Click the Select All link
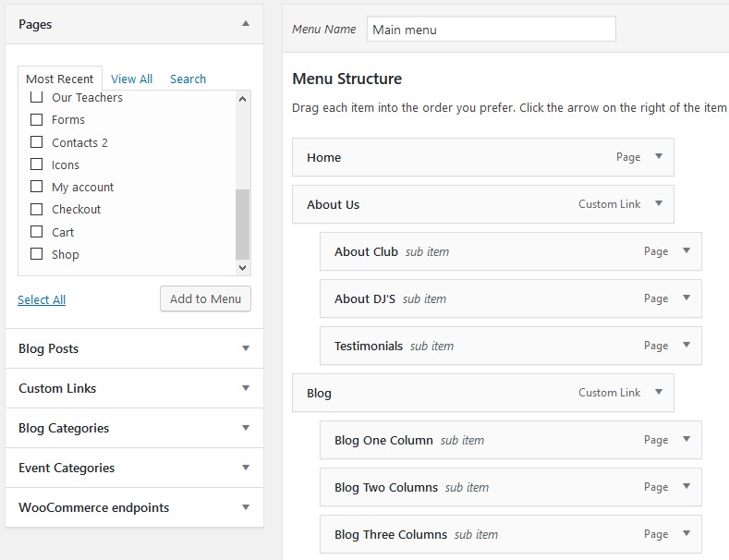 [x=42, y=300]
